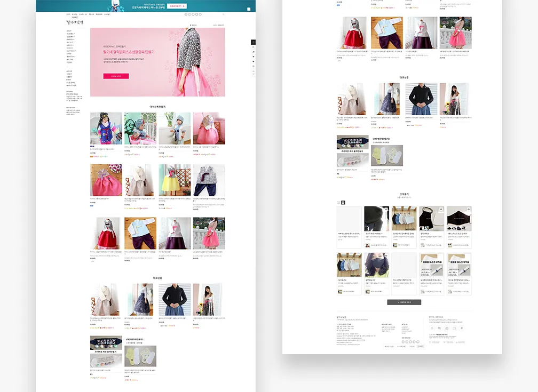
Task: Open the yellow cloth pads product on right page
Action: coord(387,155)
